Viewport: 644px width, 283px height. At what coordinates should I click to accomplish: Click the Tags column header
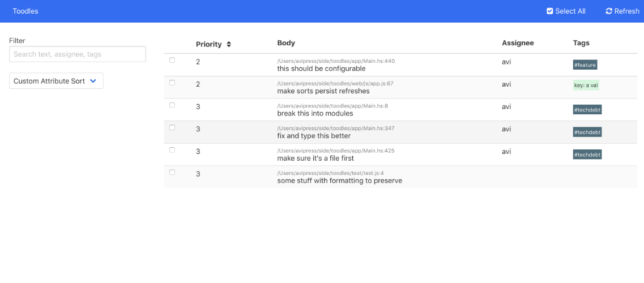(x=581, y=43)
